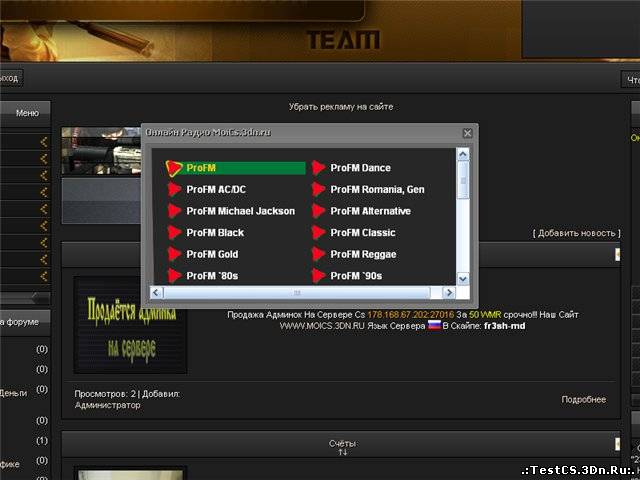Play the ProFM station arrow icon
This screenshot has height=480, width=640.
pos(174,168)
